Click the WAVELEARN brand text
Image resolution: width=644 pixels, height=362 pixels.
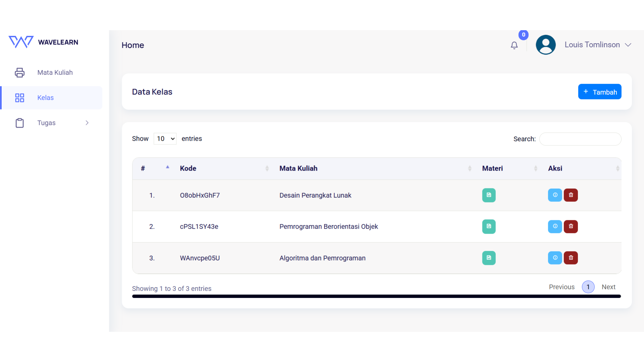pos(58,43)
